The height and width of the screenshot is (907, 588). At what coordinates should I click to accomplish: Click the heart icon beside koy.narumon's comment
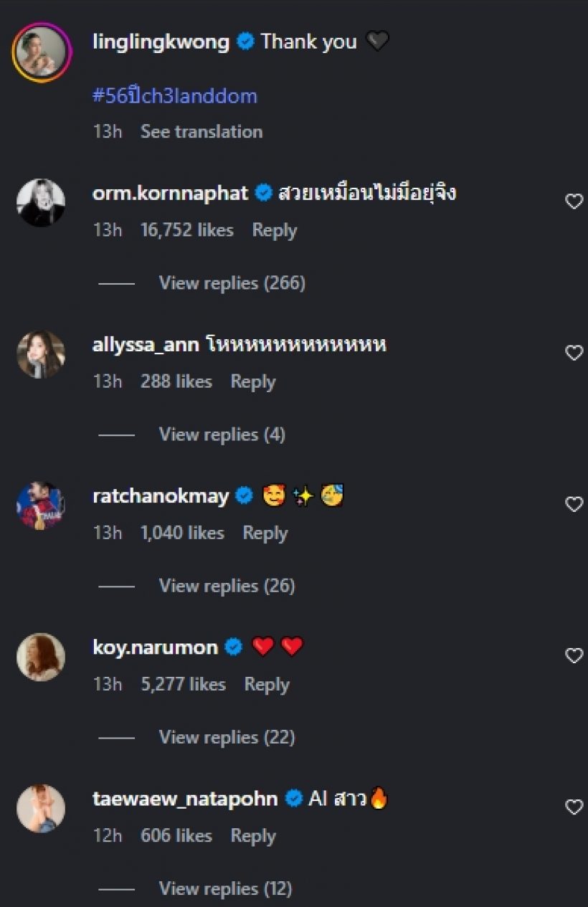coord(574,656)
